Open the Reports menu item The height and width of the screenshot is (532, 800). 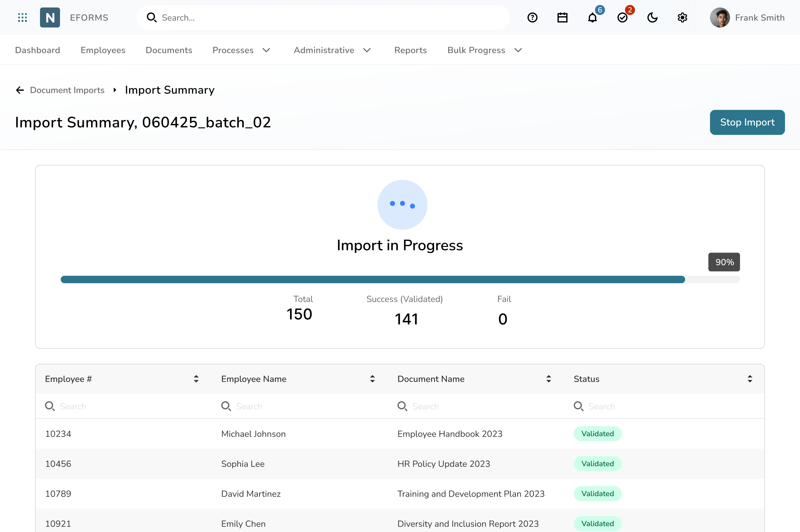(410, 50)
